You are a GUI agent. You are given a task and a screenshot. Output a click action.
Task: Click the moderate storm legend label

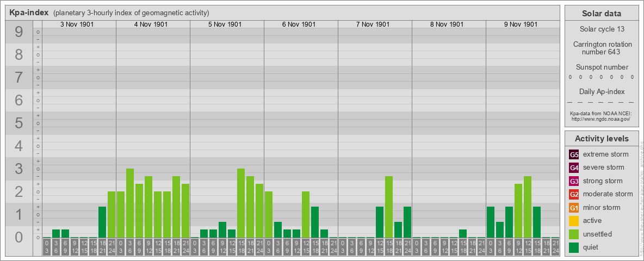(608, 194)
